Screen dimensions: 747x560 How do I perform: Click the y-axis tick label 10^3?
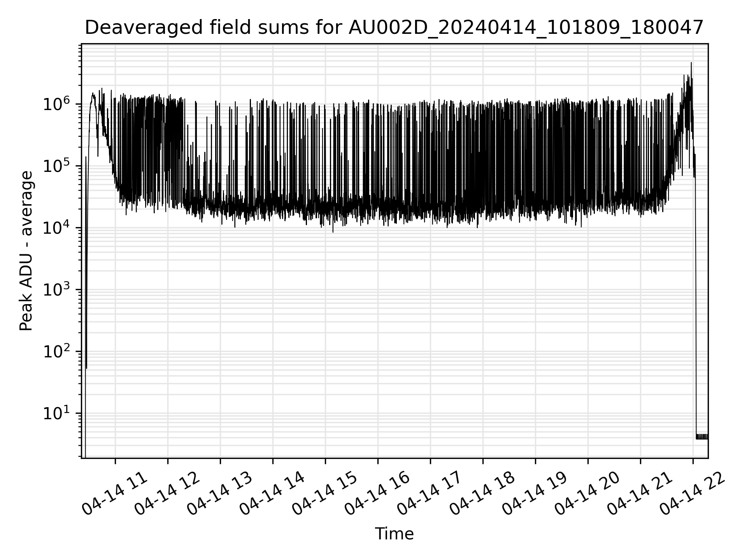tap(57, 289)
